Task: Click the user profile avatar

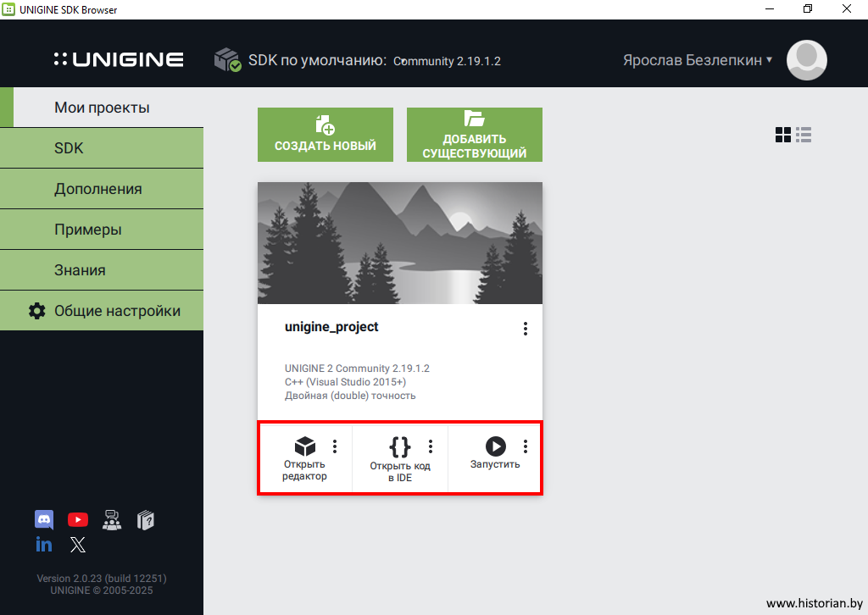Action: click(806, 60)
